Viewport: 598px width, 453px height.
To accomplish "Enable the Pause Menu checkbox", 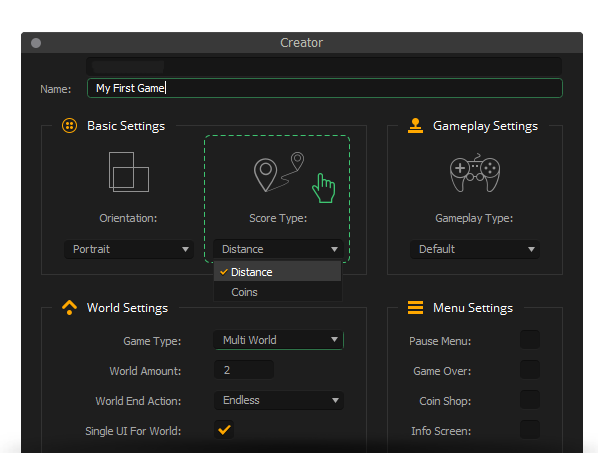I will click(x=530, y=340).
